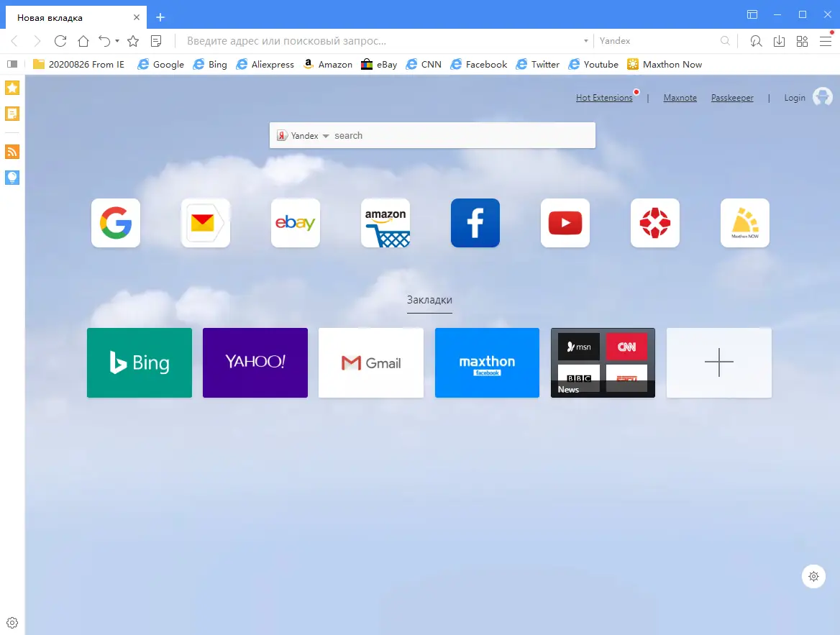Follow the Hot Extensions link
The width and height of the screenshot is (840, 635).
tap(603, 97)
